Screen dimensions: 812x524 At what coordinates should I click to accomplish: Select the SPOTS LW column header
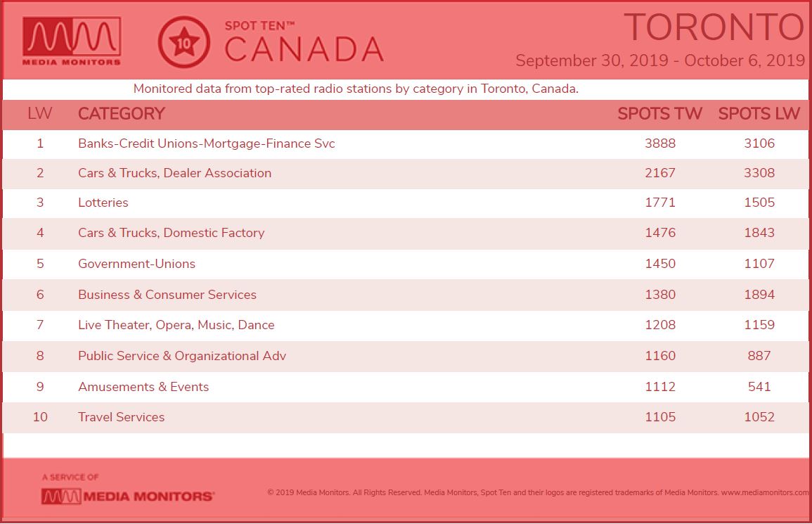point(759,113)
